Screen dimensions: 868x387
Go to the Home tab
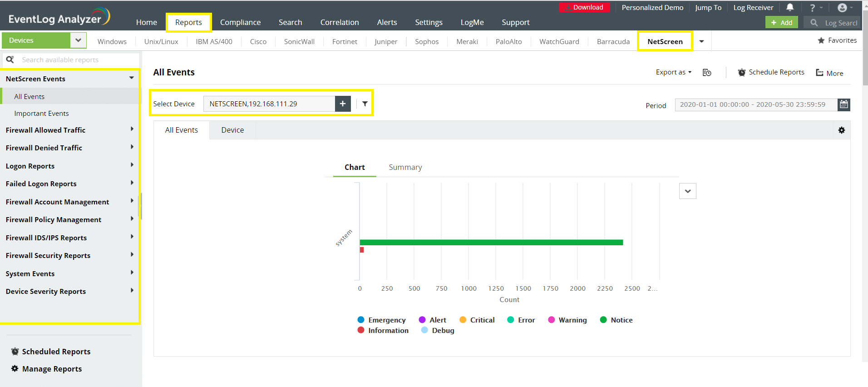147,22
